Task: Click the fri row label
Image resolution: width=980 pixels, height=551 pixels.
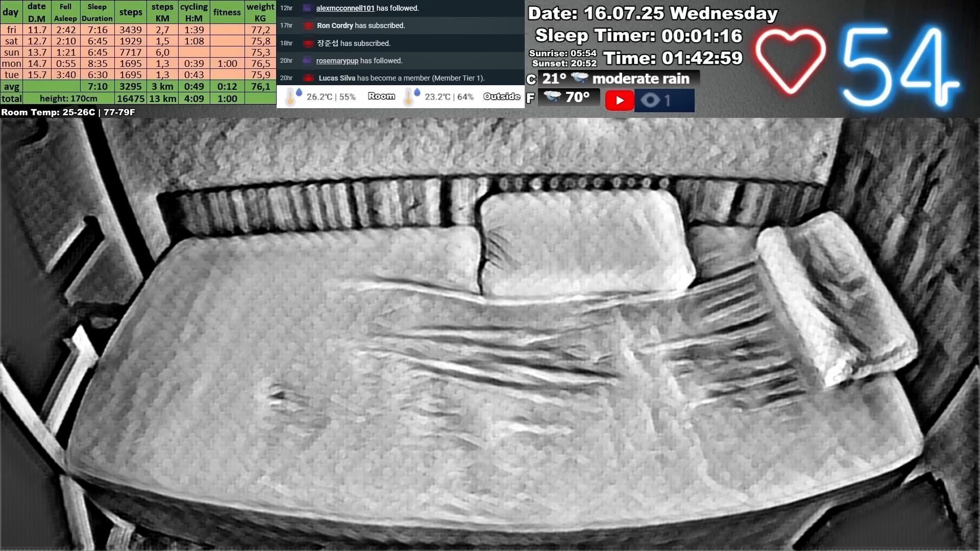Action: point(11,30)
